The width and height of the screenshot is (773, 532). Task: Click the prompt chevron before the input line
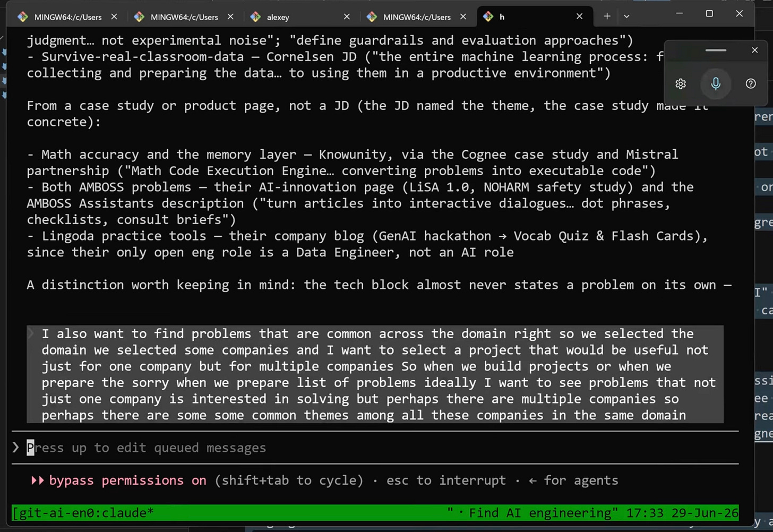click(x=16, y=448)
